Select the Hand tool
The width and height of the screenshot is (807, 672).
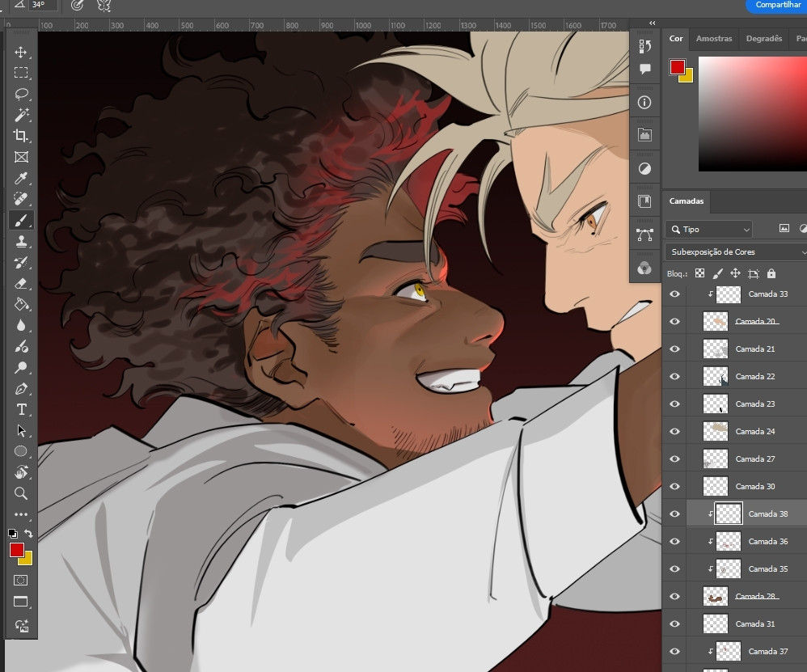pos(20,472)
